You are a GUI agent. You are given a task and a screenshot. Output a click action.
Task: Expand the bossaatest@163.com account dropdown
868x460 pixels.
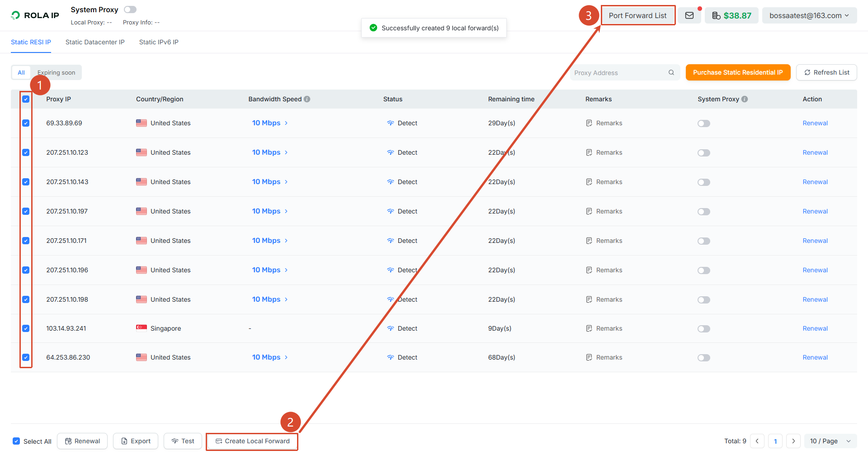[x=809, y=15]
